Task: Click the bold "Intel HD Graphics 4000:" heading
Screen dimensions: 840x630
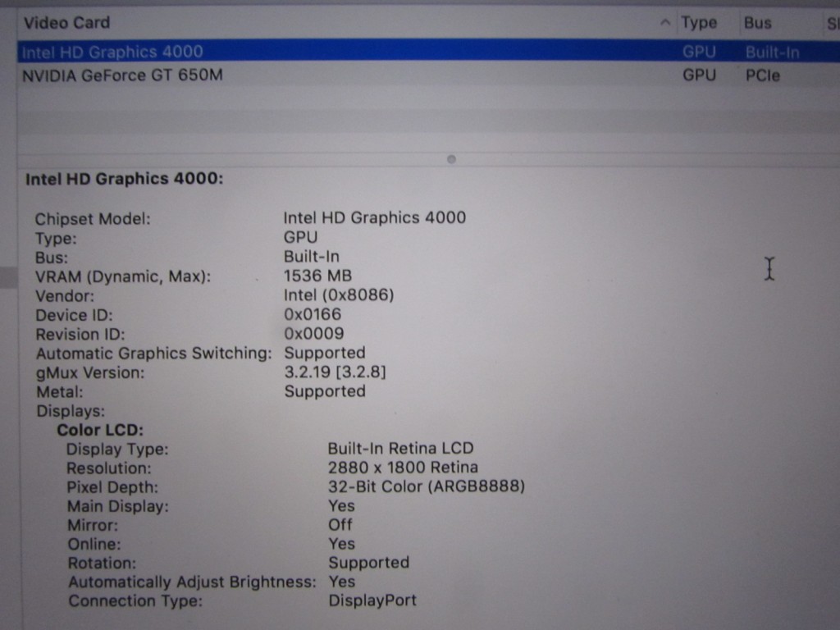Action: [125, 178]
